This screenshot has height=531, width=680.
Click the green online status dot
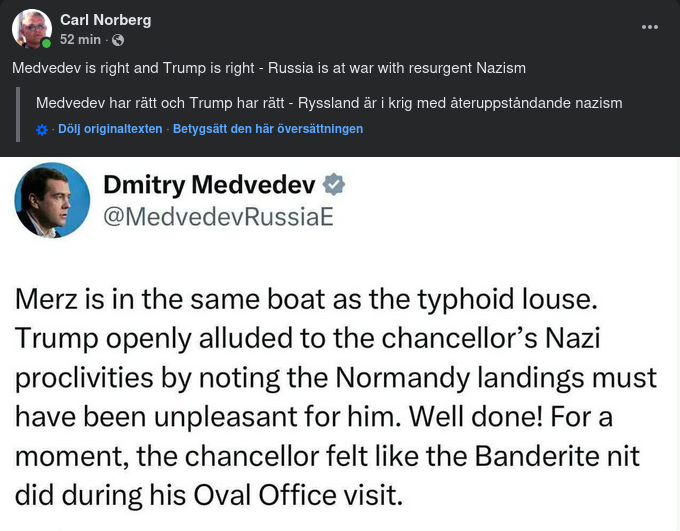[46, 44]
